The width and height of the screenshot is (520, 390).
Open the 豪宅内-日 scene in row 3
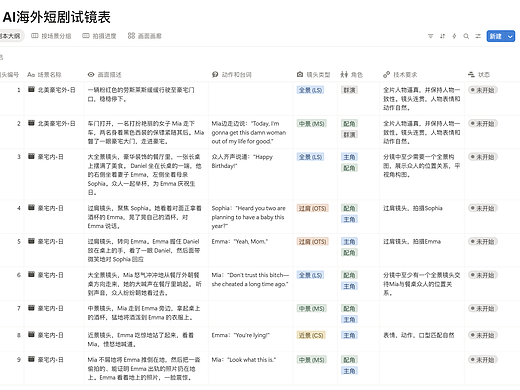[x=51, y=157]
